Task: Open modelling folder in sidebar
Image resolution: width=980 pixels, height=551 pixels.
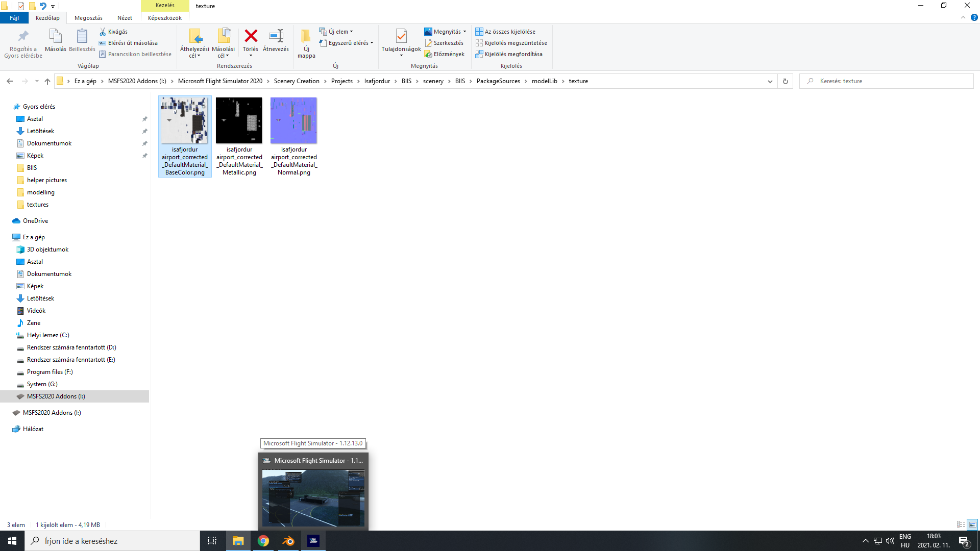Action: coord(40,192)
